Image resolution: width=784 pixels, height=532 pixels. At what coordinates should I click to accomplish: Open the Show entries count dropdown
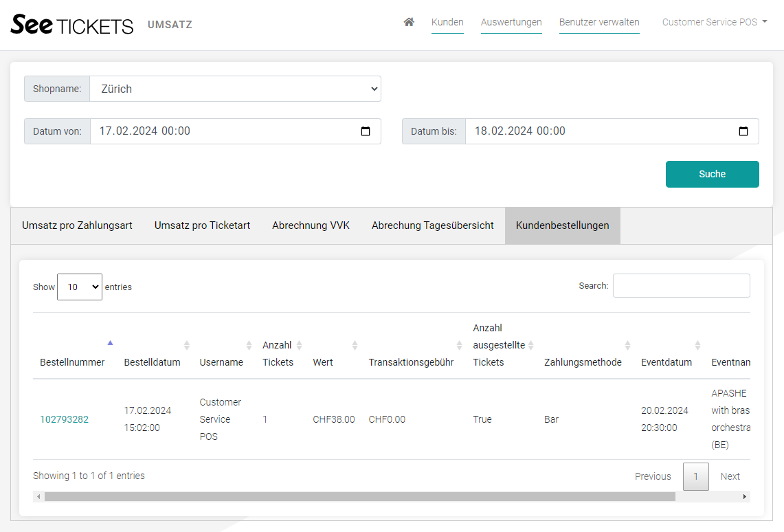(80, 287)
